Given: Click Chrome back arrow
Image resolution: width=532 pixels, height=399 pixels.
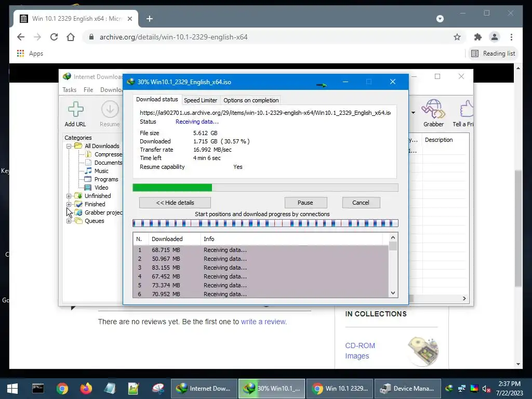Looking at the screenshot, I should coord(21,37).
